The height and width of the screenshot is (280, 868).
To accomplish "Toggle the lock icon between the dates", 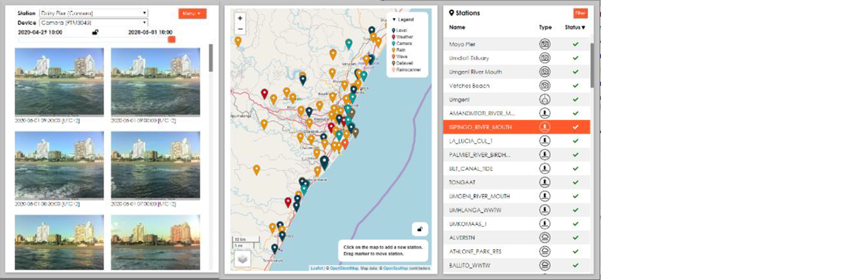I will point(95,32).
